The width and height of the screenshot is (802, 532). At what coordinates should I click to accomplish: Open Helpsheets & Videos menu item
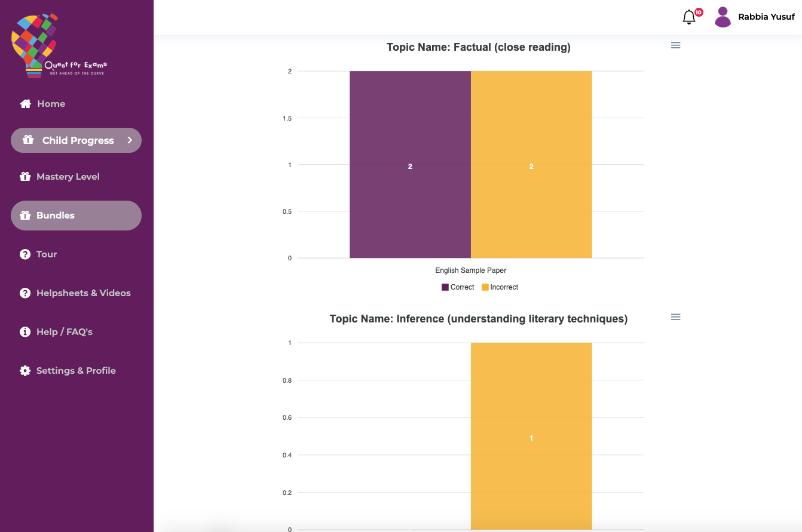click(83, 293)
